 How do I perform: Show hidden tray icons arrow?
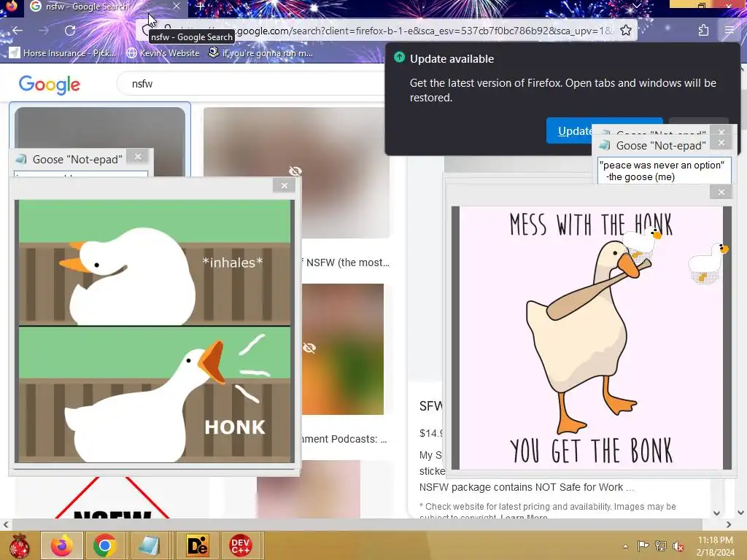tap(625, 546)
